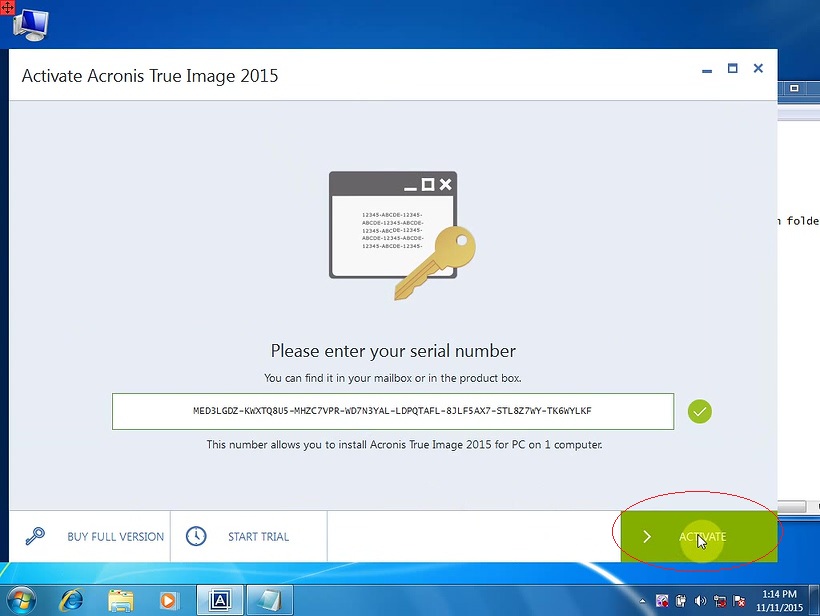Click the taskbar clock showing 1:14 PM
The height and width of the screenshot is (616, 820).
[x=779, y=600]
